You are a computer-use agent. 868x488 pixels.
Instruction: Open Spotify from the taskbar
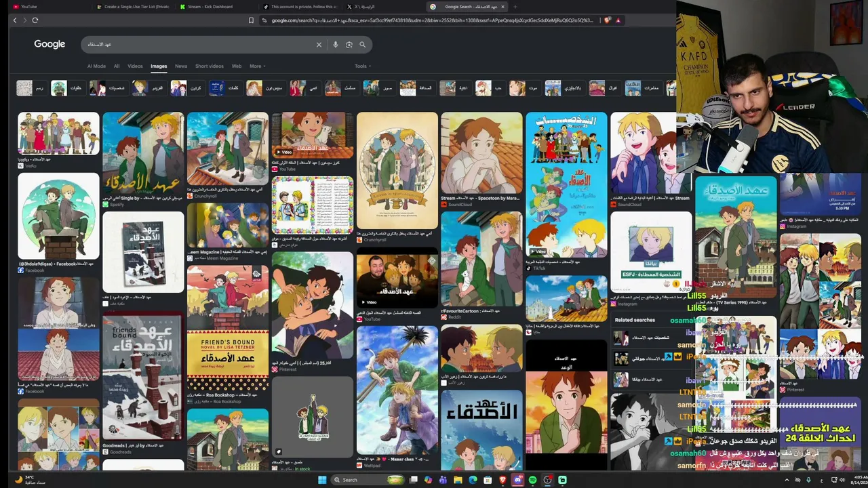click(x=532, y=480)
